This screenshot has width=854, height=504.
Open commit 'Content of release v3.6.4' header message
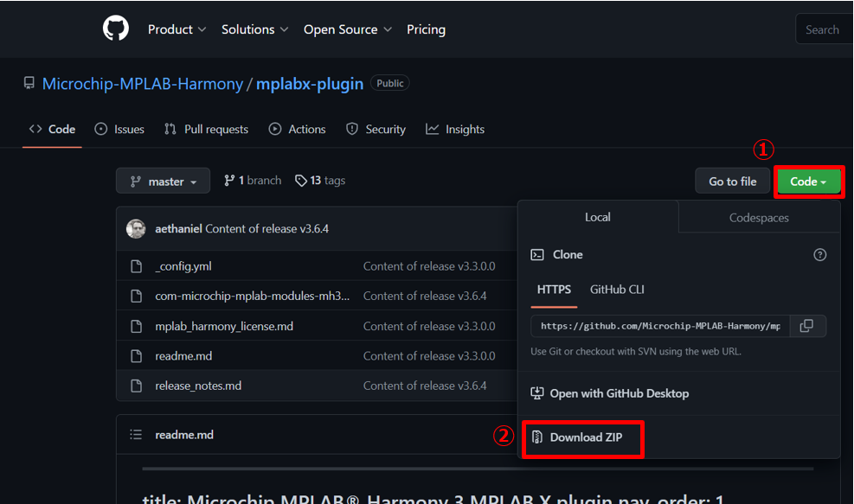(266, 228)
